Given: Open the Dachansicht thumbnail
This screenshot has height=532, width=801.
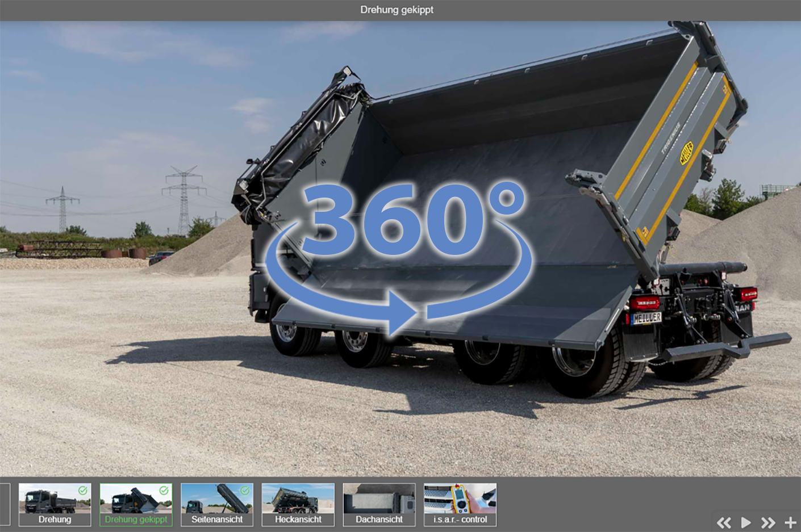Looking at the screenshot, I should 379,505.
